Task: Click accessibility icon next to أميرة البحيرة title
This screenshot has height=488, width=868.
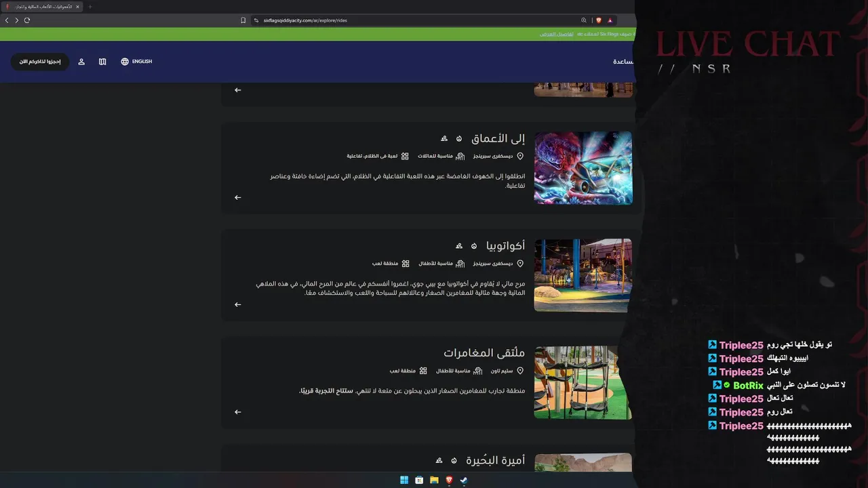Action: pyautogui.click(x=439, y=460)
